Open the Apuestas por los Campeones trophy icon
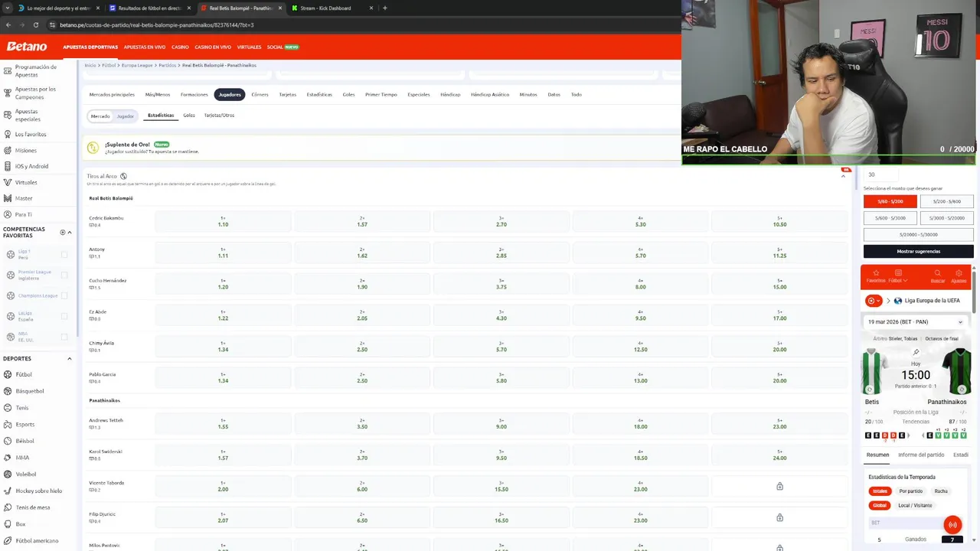 (7, 93)
